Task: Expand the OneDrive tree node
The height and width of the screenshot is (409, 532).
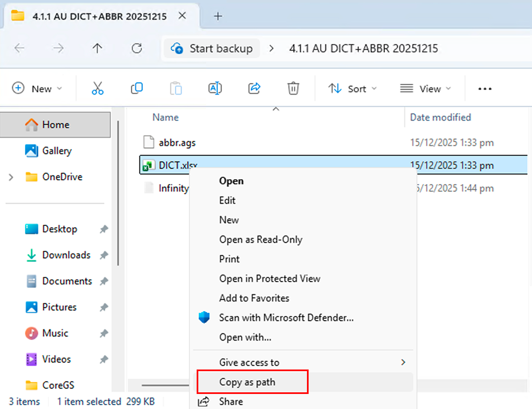Action: [x=11, y=177]
